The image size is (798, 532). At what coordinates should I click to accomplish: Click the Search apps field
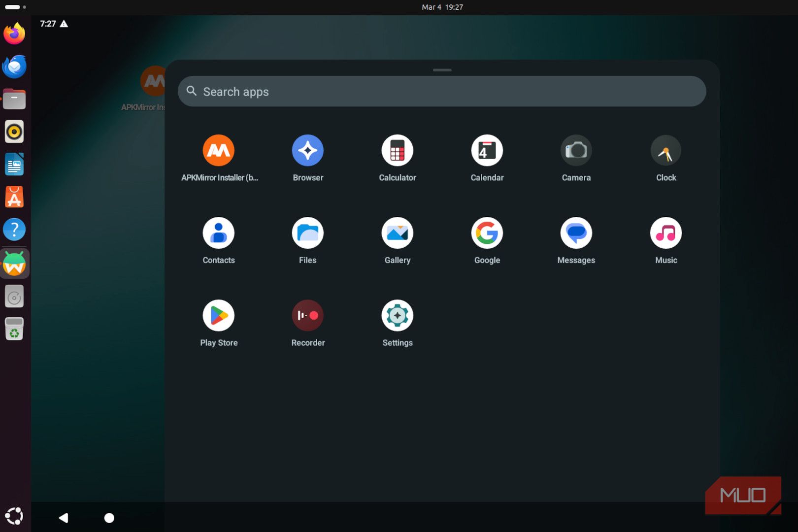442,91
